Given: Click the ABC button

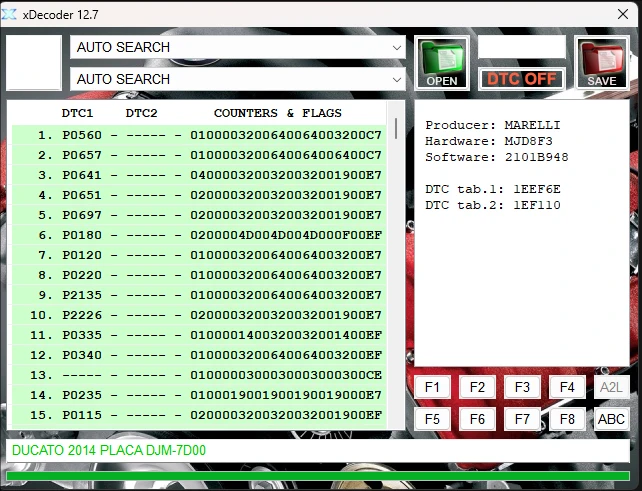Looking at the screenshot, I should (611, 419).
